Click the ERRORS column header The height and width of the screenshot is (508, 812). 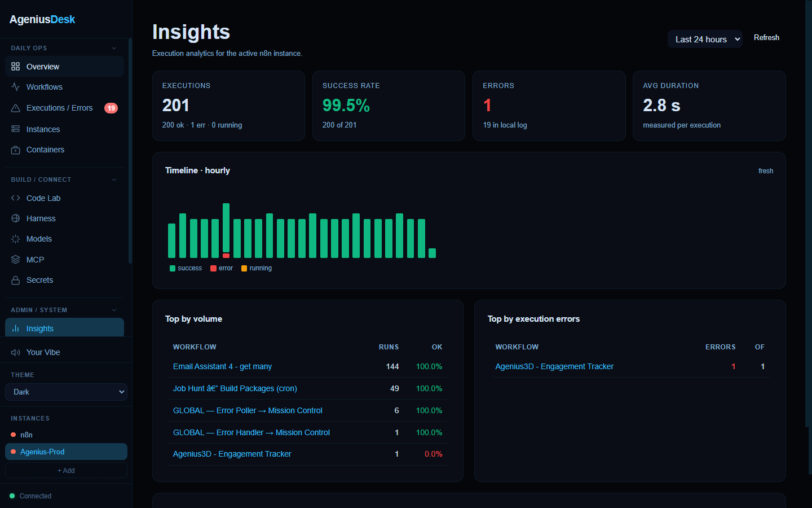pos(720,347)
